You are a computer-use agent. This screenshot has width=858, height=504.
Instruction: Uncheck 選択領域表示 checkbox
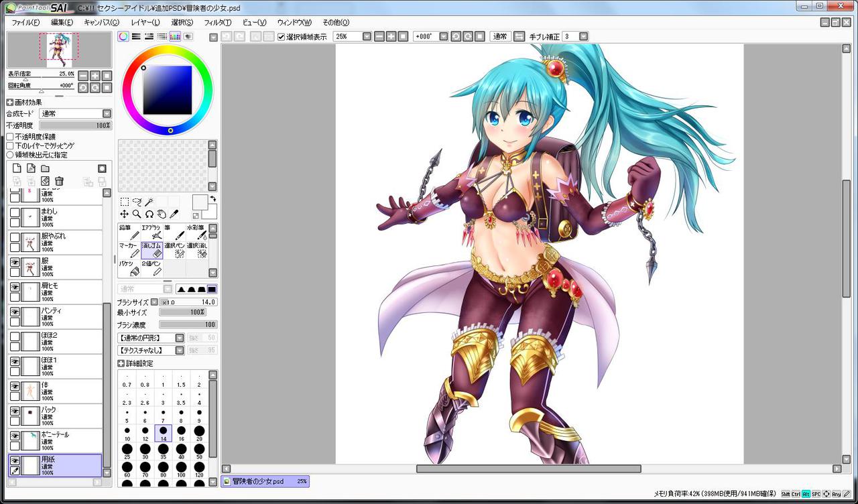(x=282, y=37)
